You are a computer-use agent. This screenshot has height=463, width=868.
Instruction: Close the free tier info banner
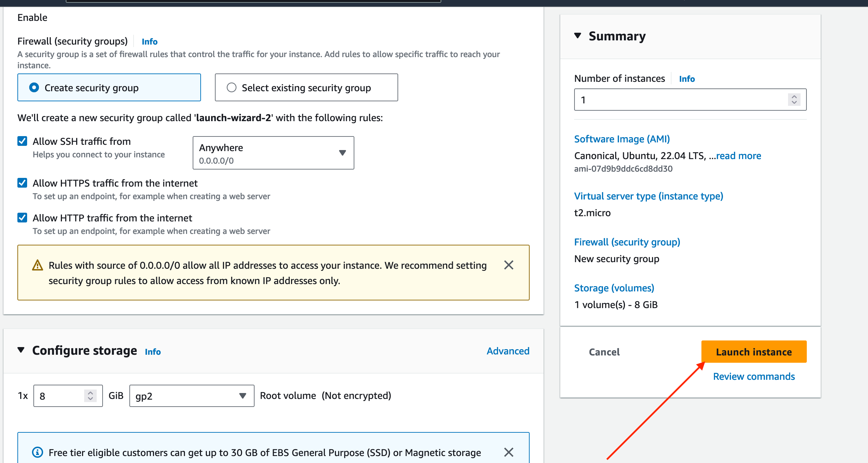[508, 452]
